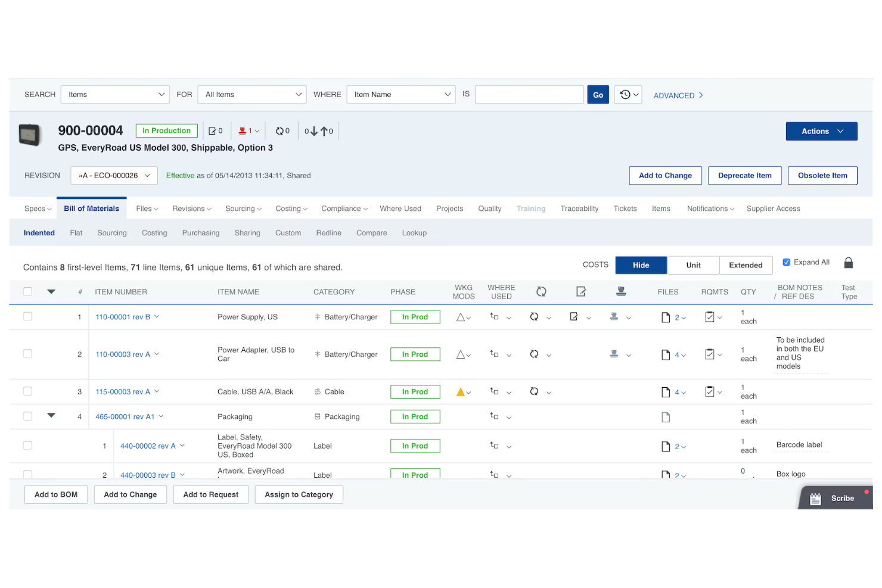Screen dimensions: 882x588
Task: Open the revision dropdown showing ECO-000026
Action: pos(114,175)
